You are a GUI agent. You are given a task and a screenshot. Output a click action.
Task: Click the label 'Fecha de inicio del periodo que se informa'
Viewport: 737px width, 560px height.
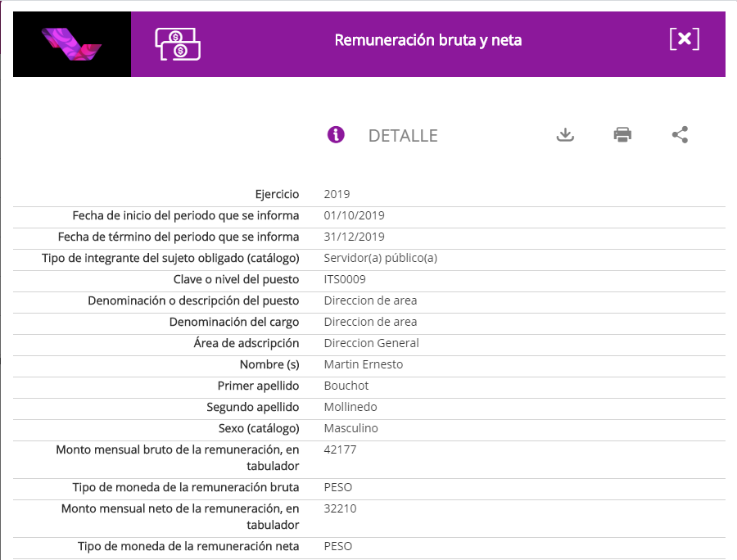click(x=186, y=215)
